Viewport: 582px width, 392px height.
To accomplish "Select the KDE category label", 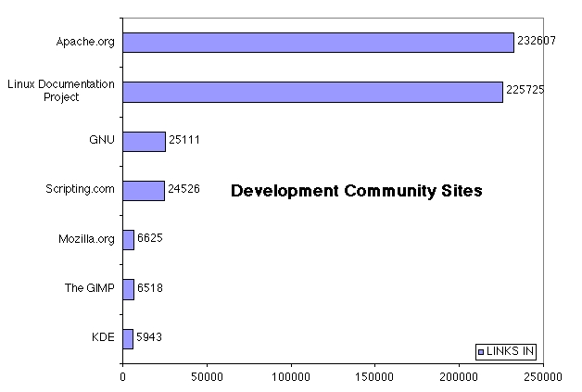I will coord(103,337).
